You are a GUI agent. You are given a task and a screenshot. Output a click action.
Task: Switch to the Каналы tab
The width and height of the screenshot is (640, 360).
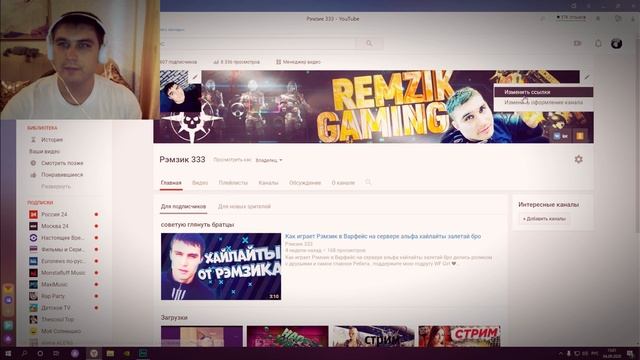(268, 183)
